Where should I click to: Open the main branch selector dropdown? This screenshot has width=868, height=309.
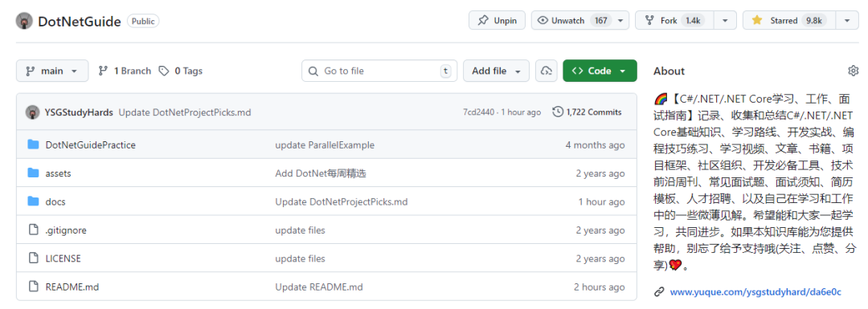[x=52, y=71]
